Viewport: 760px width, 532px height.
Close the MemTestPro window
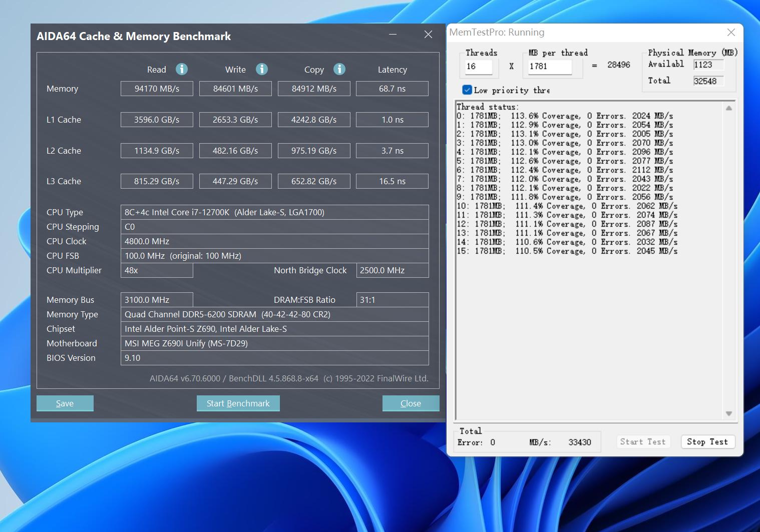[731, 33]
